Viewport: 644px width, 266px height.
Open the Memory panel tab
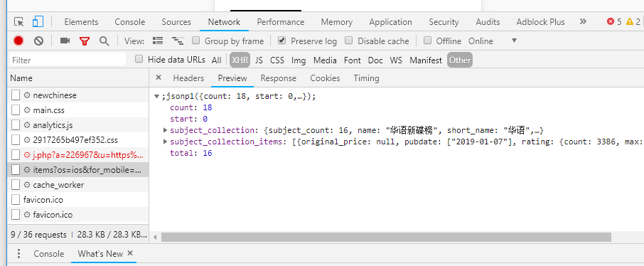coord(337,22)
